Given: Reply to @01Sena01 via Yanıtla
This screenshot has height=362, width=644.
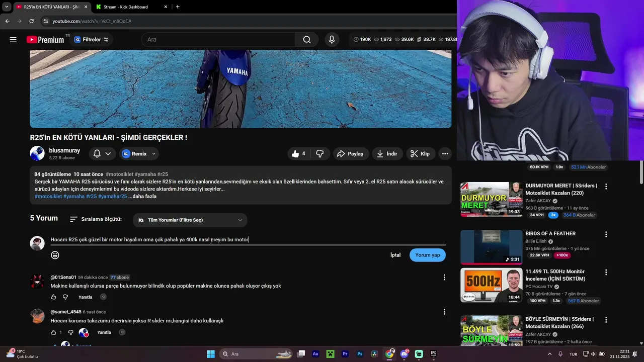Looking at the screenshot, I should [85, 297].
